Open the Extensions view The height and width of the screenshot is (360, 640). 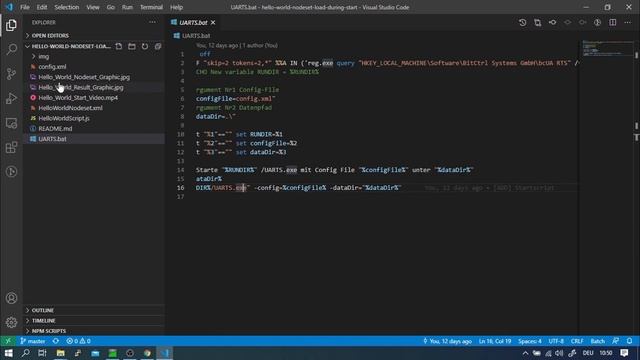click(x=11, y=147)
